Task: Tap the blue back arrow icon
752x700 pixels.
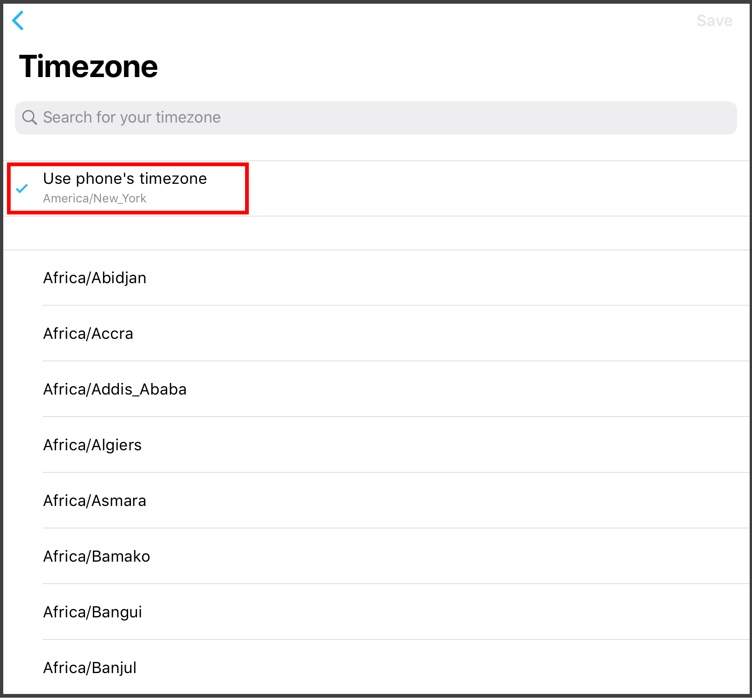Action: (18, 20)
